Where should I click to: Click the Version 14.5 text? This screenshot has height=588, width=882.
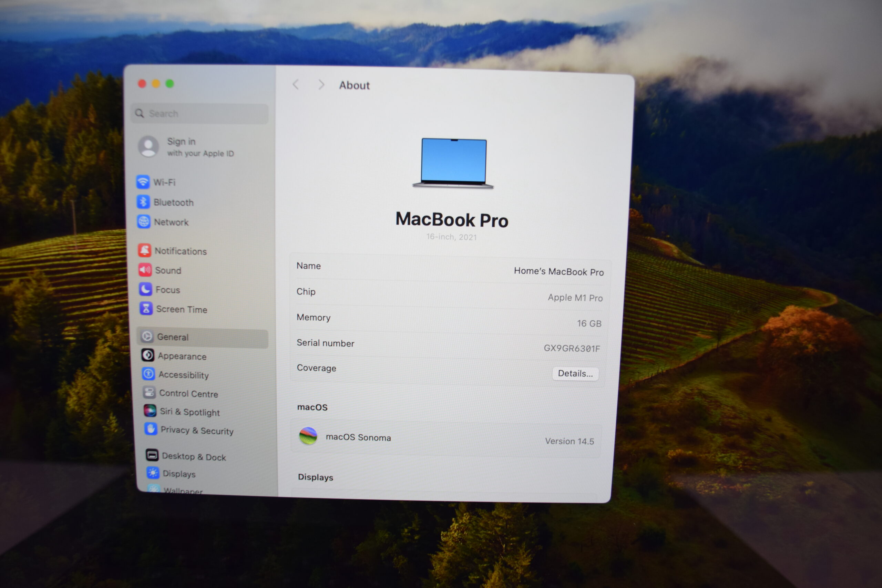pyautogui.click(x=570, y=441)
